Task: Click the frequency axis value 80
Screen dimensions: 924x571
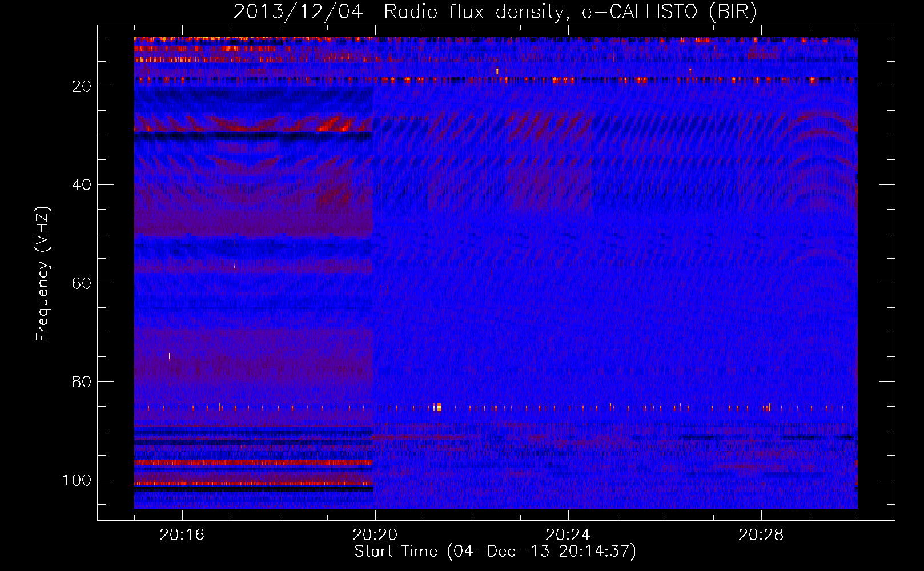Action: point(82,382)
